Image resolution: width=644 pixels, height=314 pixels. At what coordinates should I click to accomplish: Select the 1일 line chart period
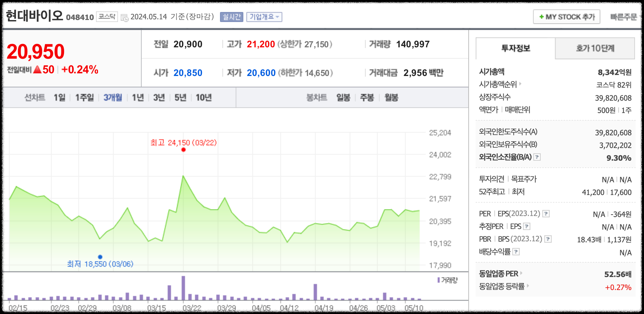[x=60, y=98]
